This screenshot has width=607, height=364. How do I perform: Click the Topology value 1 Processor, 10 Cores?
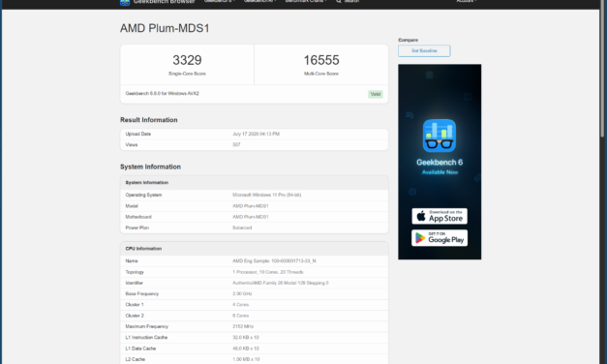(x=268, y=272)
